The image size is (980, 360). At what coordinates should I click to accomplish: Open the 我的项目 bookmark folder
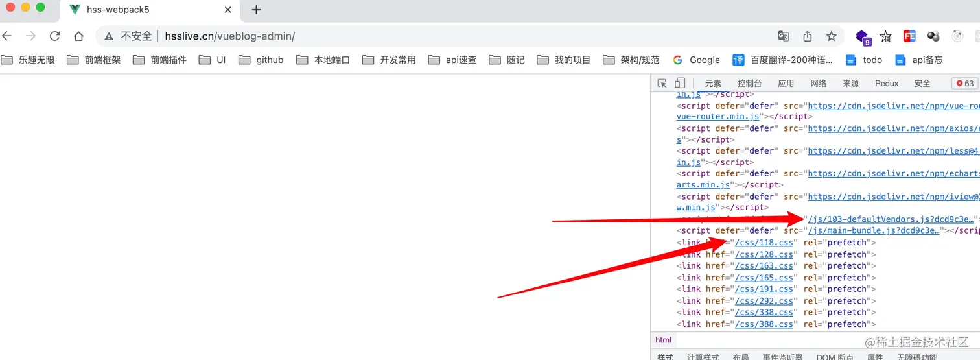[565, 60]
